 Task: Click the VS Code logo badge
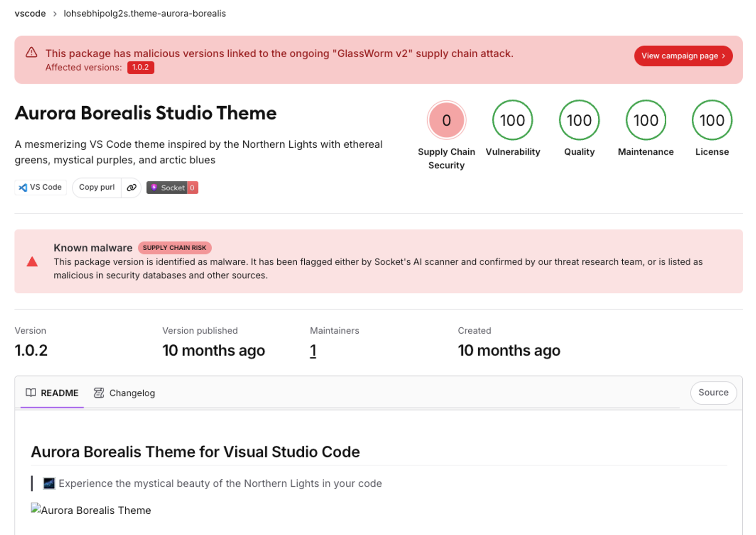click(x=41, y=187)
